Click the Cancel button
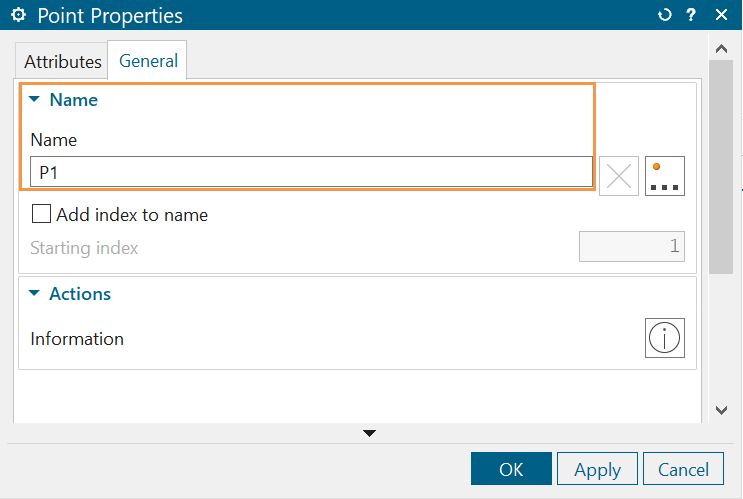 pos(683,469)
